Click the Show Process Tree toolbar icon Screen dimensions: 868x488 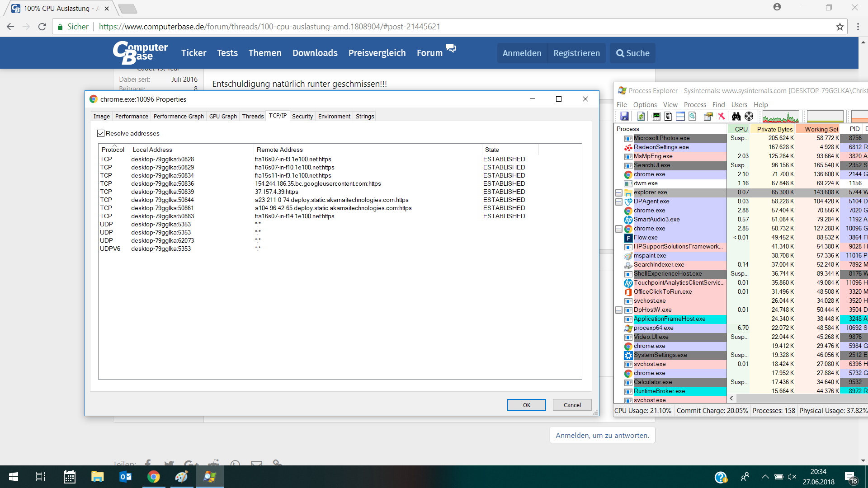pyautogui.click(x=668, y=117)
